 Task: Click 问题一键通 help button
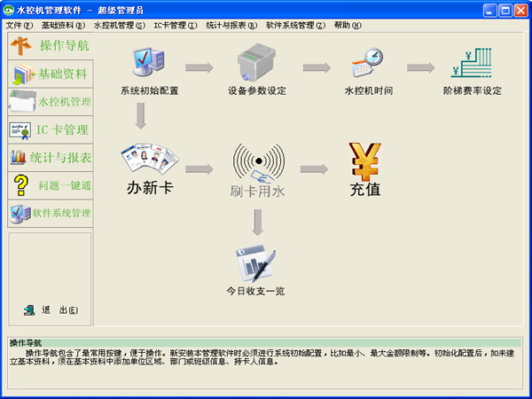click(50, 185)
